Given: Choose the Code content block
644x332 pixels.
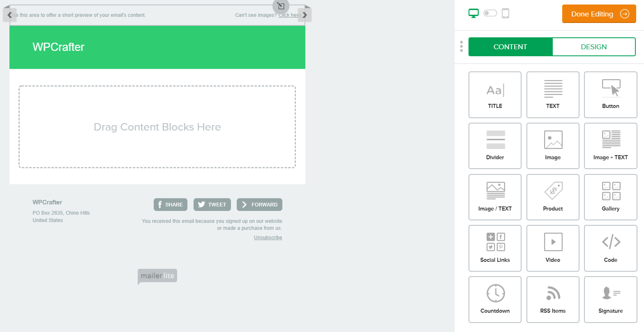Looking at the screenshot, I should [x=610, y=248].
